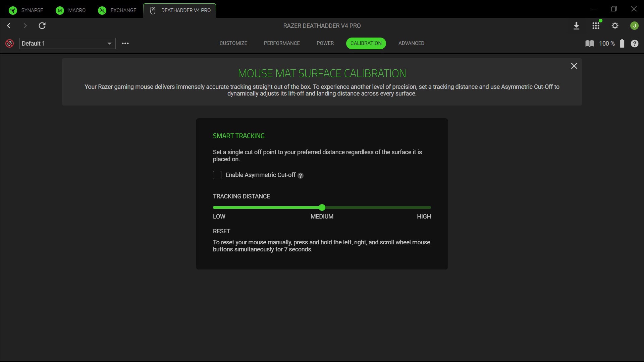Open the user guide book icon
Image resolution: width=644 pixels, height=362 pixels.
590,44
